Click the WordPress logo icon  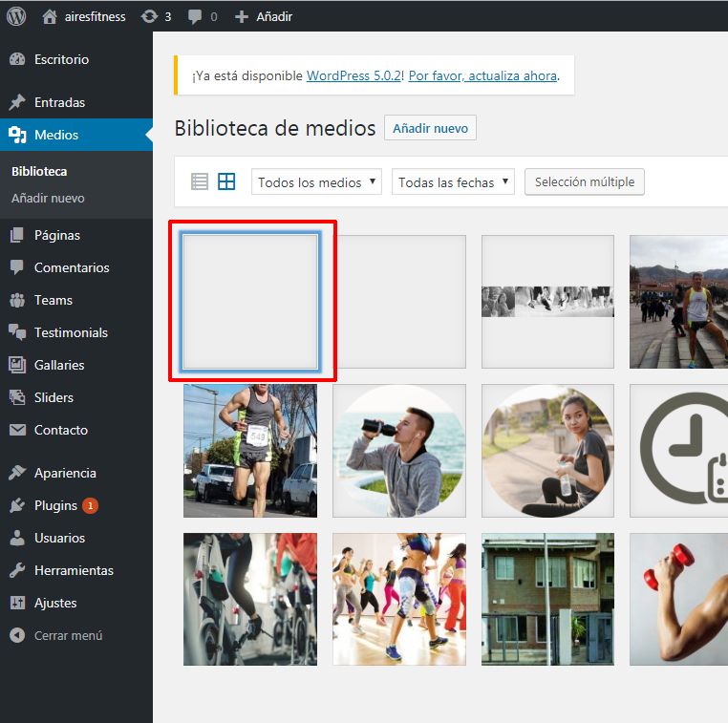click(16, 16)
